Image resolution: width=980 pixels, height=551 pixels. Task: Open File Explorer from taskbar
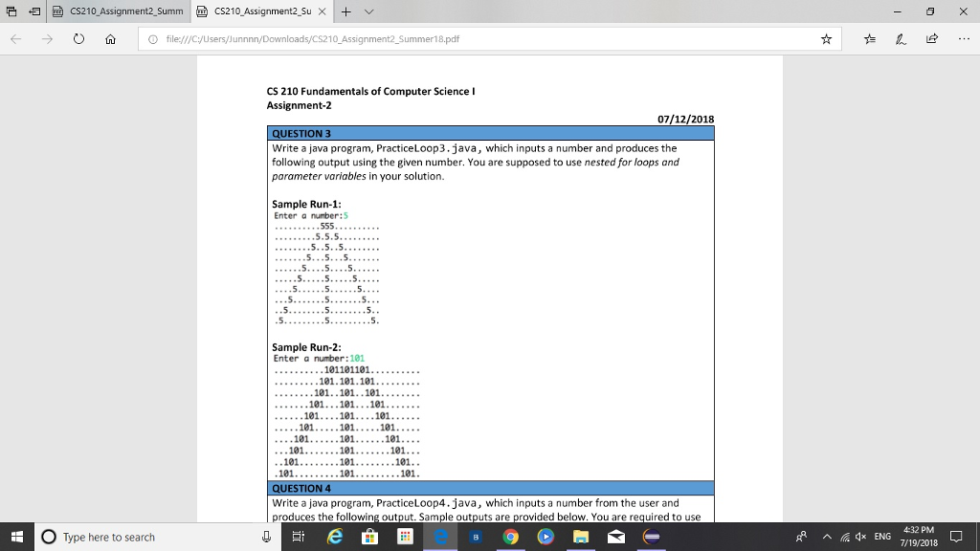pos(581,537)
